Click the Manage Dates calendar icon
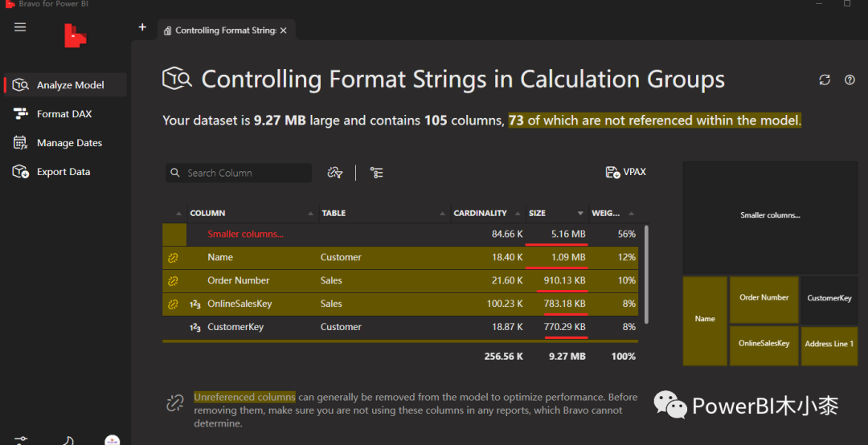Image resolution: width=868 pixels, height=445 pixels. point(20,143)
